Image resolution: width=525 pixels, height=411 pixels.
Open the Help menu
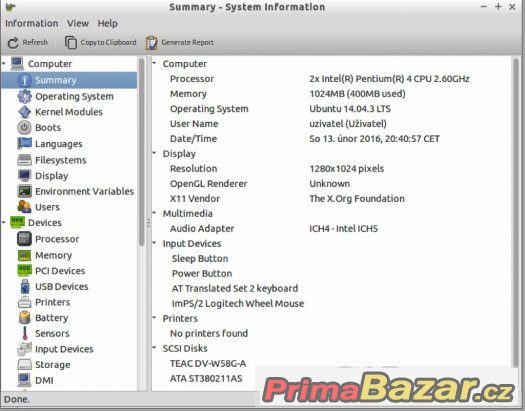coord(107,23)
